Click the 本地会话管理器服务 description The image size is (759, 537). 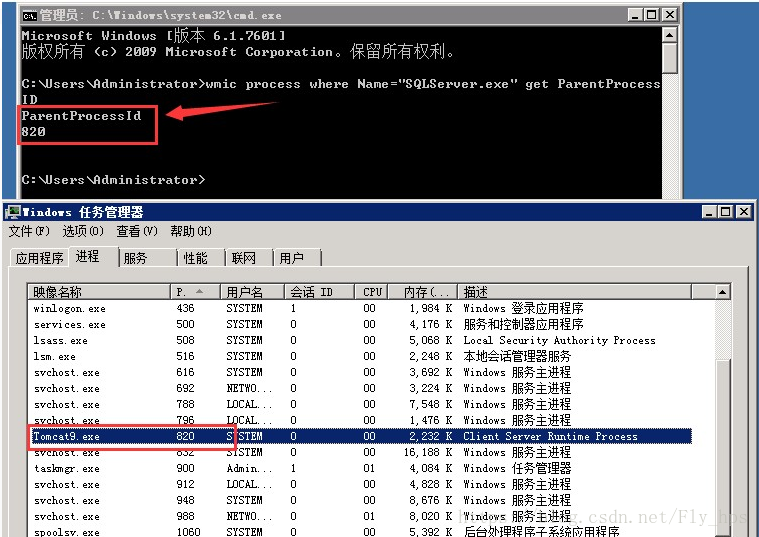coord(517,356)
